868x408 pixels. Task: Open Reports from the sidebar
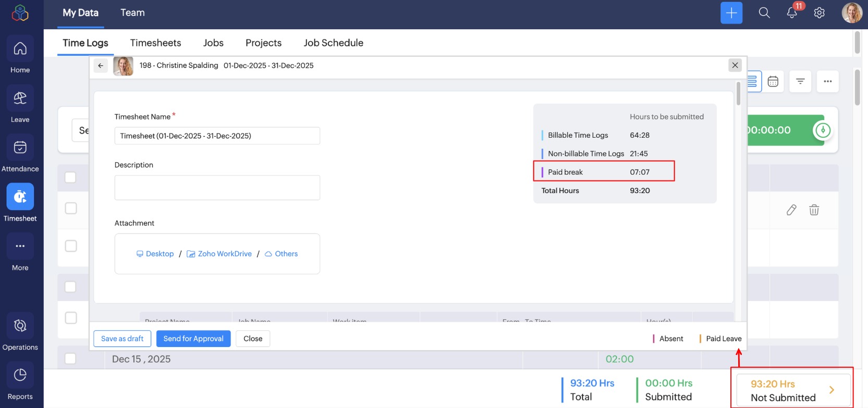pos(20,376)
